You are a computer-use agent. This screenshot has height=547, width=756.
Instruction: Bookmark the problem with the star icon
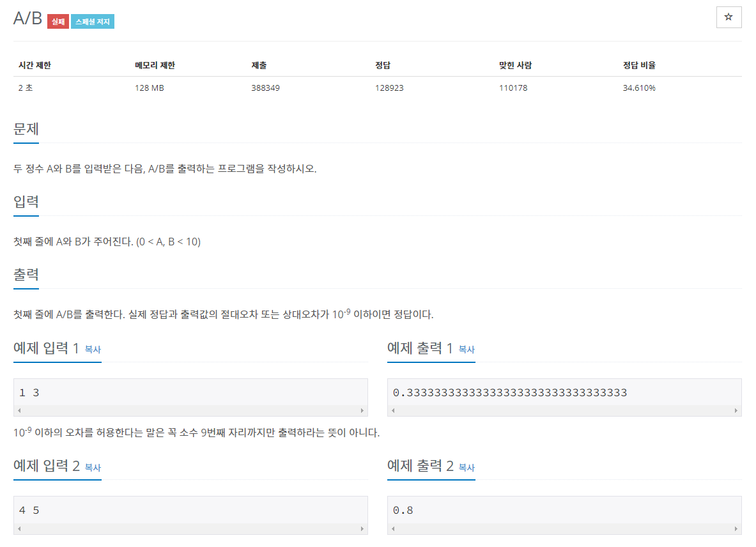pos(729,17)
